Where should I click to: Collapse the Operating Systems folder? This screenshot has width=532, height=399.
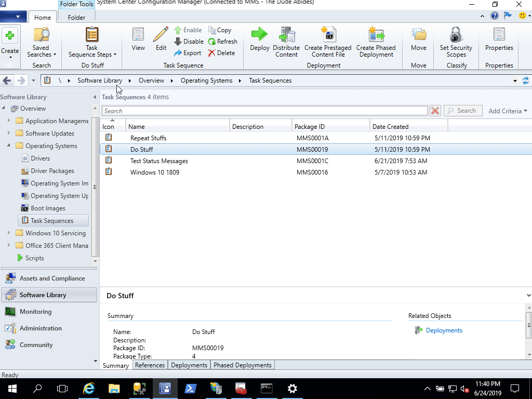click(9, 145)
